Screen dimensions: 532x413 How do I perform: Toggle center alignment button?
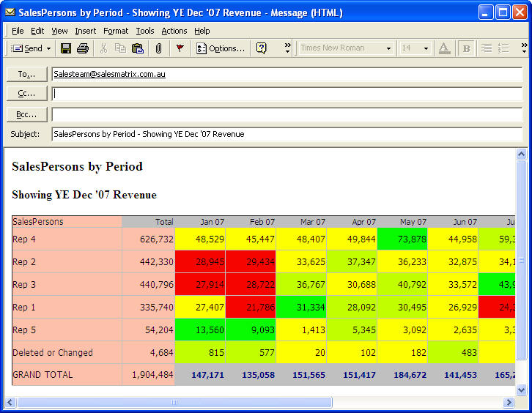pyautogui.click(x=486, y=48)
